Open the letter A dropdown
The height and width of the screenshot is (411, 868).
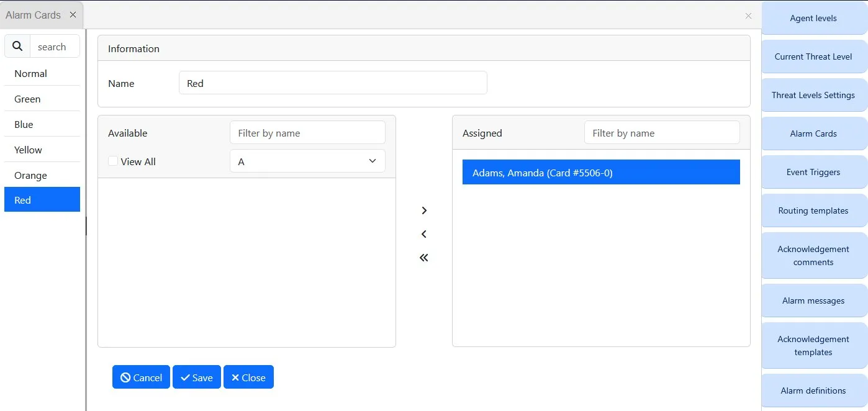307,161
